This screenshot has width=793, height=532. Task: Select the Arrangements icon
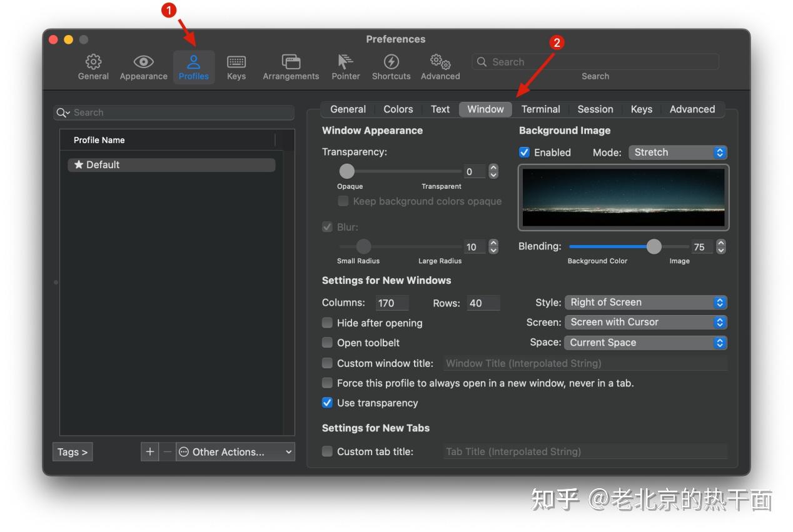tap(290, 66)
